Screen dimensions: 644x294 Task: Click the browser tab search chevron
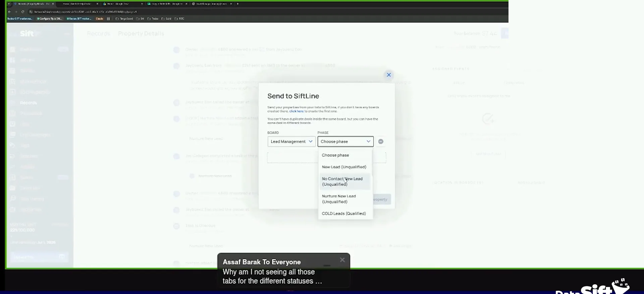9,4
